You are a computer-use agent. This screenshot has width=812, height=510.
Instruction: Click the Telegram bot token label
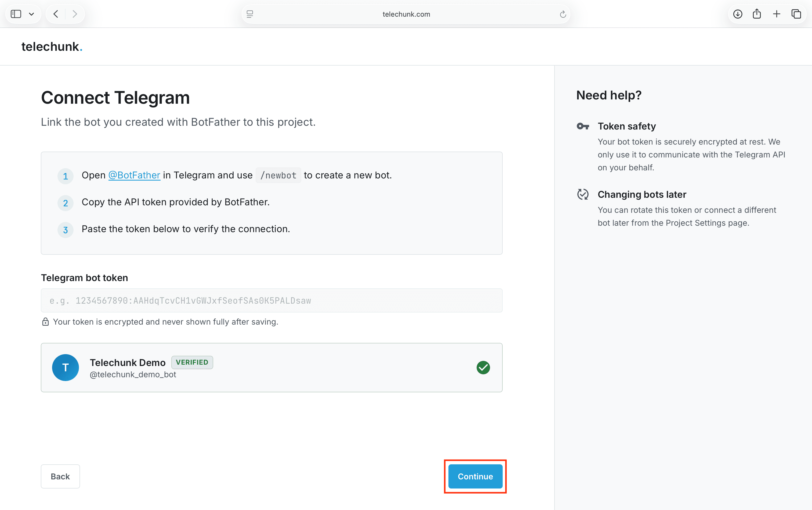tap(85, 278)
